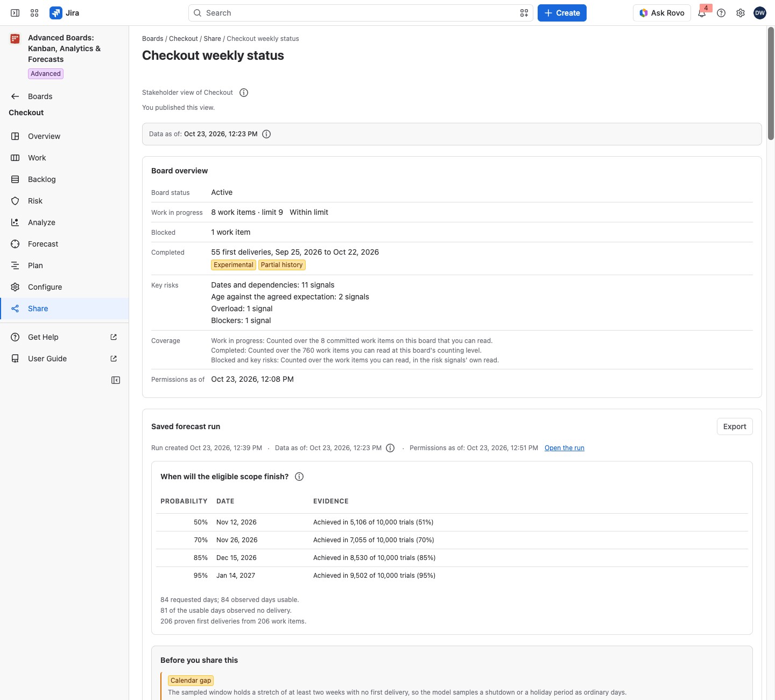This screenshot has height=700, width=775.
Task: Click the Partial history tag
Action: pyautogui.click(x=282, y=265)
